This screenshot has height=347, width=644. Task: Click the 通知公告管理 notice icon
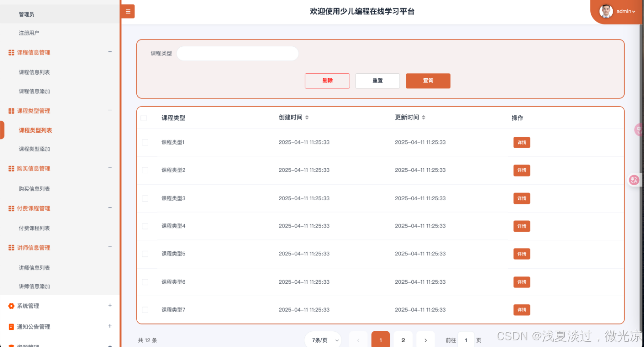coord(12,326)
